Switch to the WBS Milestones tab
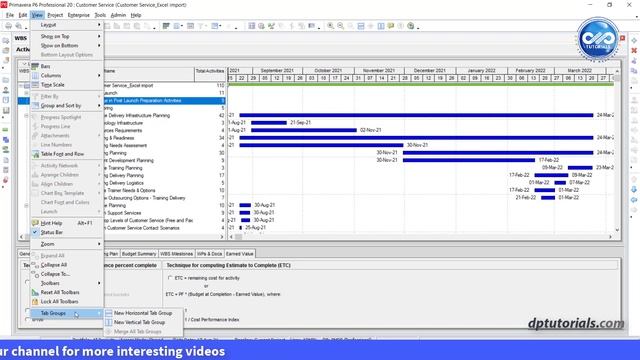Viewport: 640px width, 360px height. tap(176, 254)
